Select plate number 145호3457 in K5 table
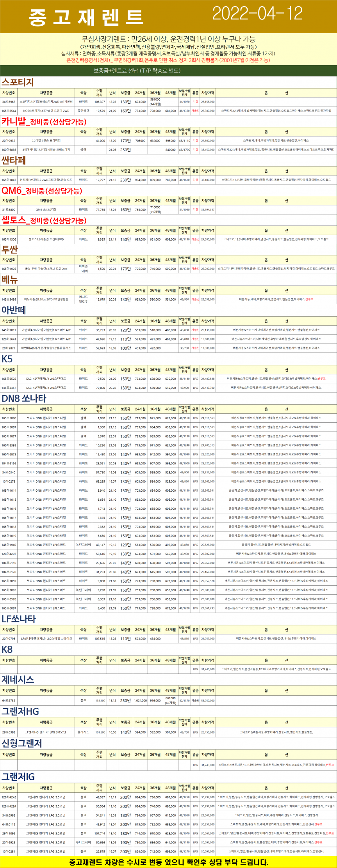The width and height of the screenshot is (337, 868). point(9,388)
